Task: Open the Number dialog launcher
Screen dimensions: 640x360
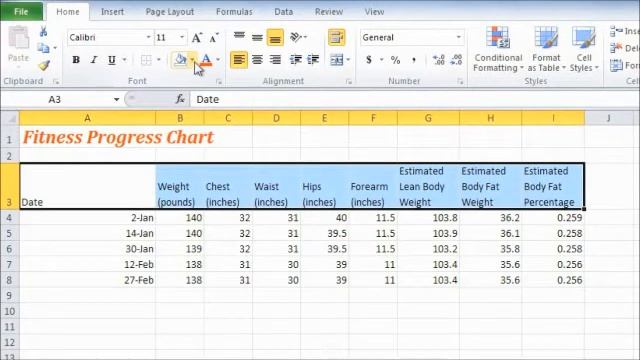Action: coord(460,82)
